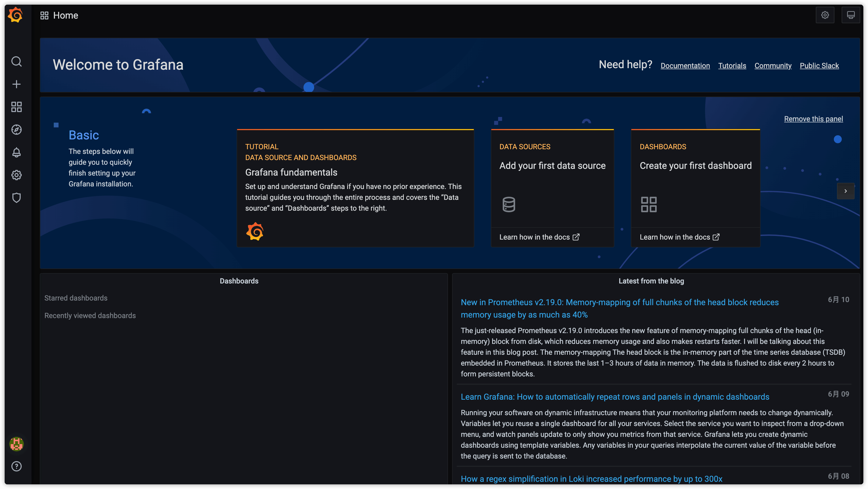Click next arrow on setup panel
Viewport: 868px width, 489px height.
point(846,191)
